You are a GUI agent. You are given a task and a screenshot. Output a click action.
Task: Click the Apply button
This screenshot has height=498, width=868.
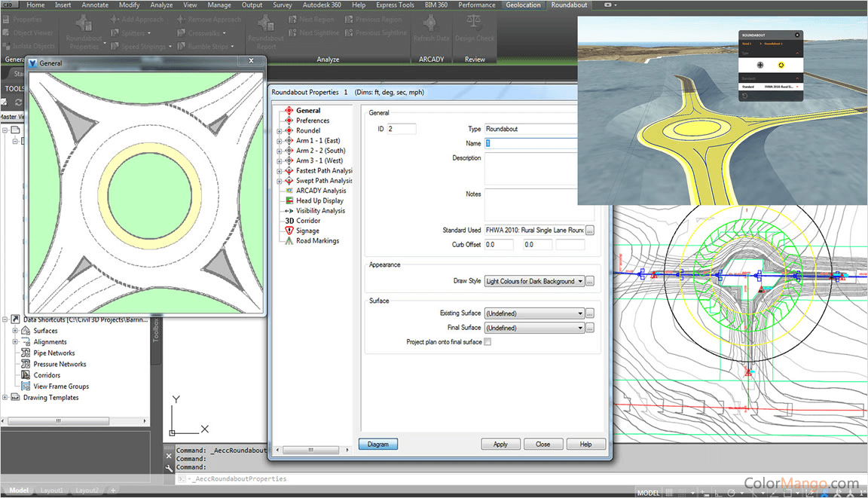click(x=500, y=445)
